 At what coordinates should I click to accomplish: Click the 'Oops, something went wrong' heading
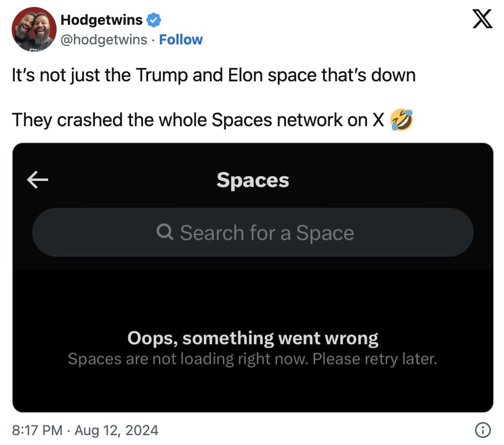(252, 337)
